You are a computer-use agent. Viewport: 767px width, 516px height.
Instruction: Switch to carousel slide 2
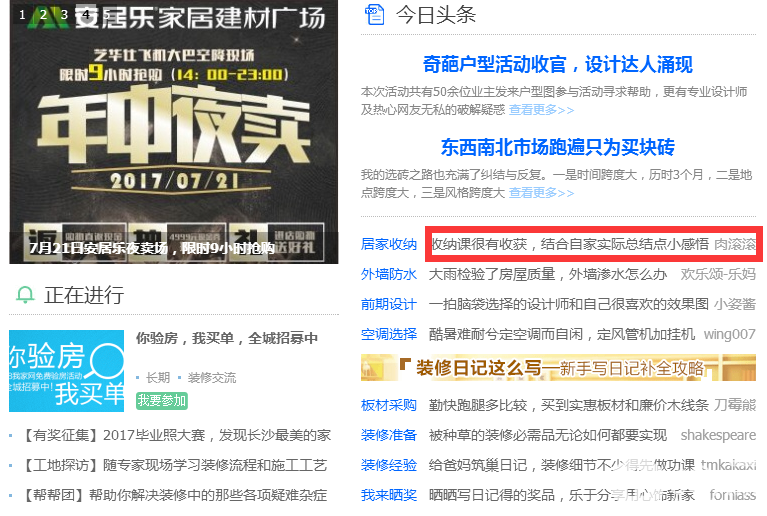pos(43,15)
